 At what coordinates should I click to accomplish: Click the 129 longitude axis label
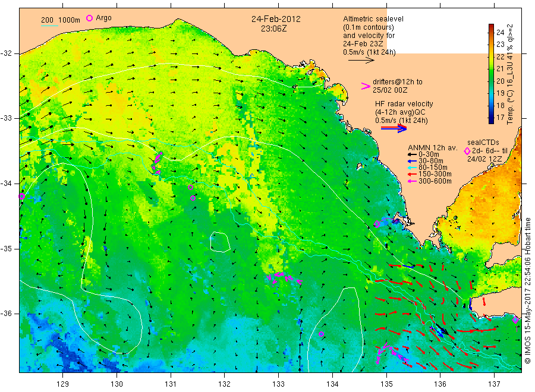click(63, 384)
